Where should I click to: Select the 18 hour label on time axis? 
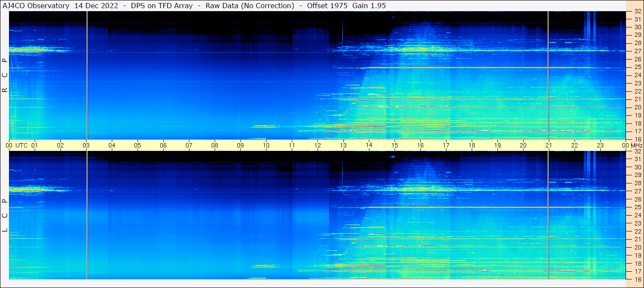click(x=472, y=145)
